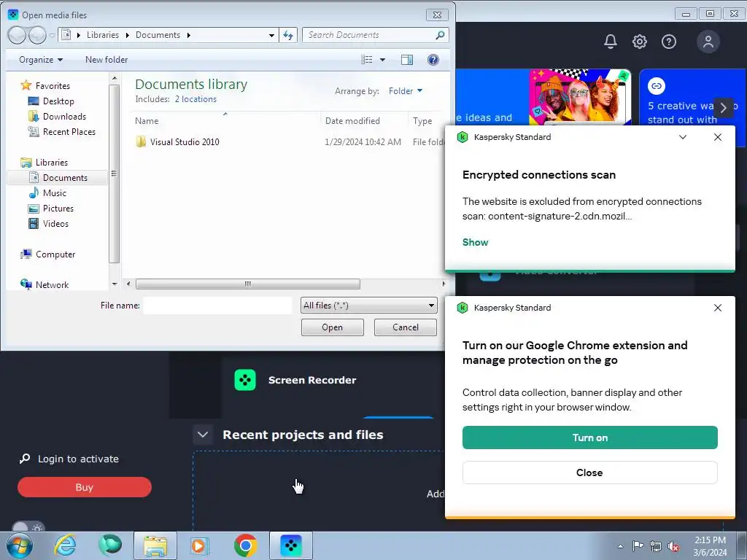Viewport: 747px width, 560px height.
Task: Launch Internet Explorer from the taskbar
Action: tap(65, 545)
